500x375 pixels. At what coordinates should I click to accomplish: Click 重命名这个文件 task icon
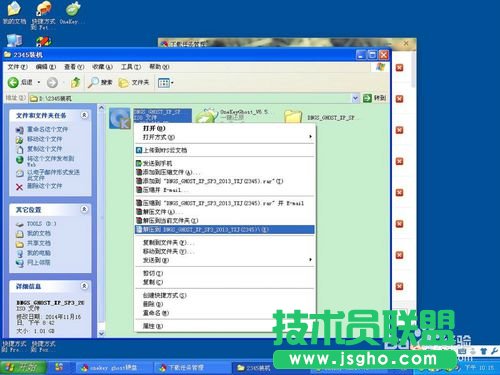[x=20, y=130]
